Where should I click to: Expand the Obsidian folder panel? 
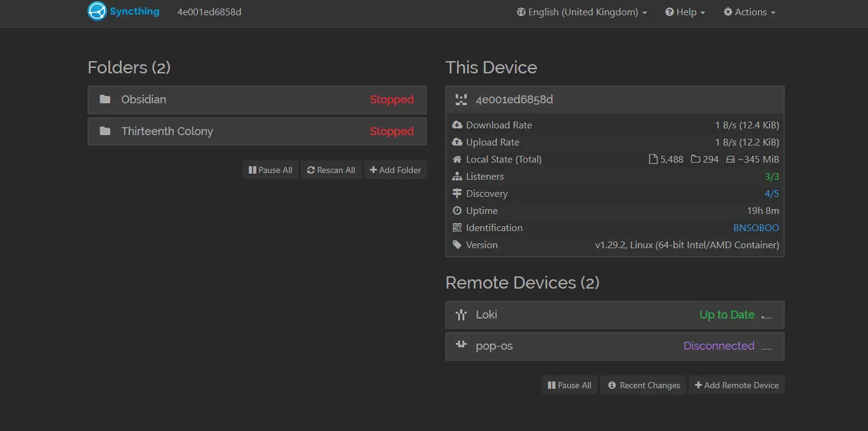point(257,100)
